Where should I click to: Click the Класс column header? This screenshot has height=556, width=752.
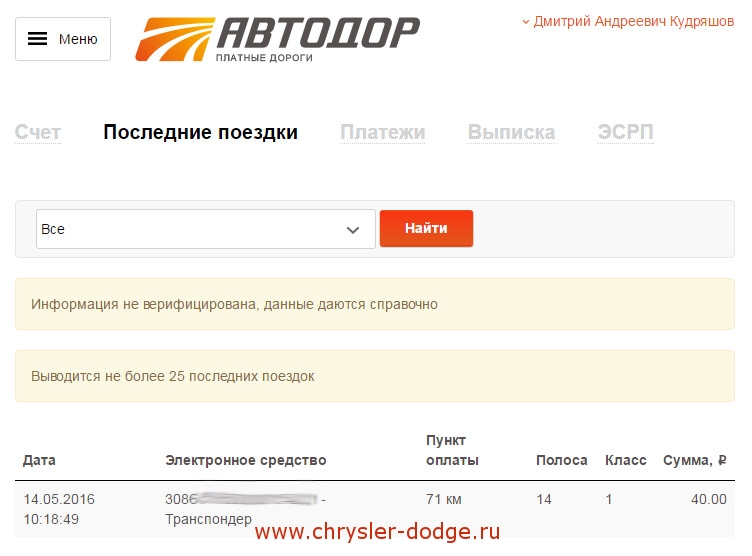click(625, 460)
